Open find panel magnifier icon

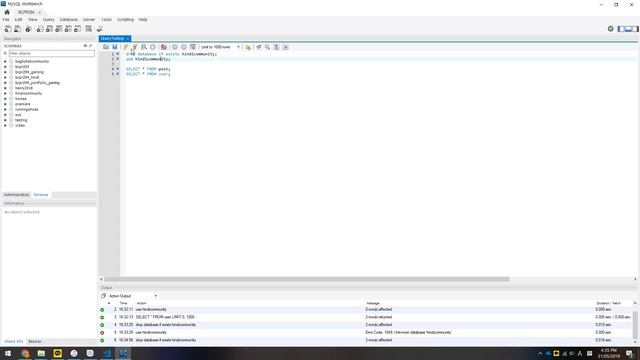267,47
